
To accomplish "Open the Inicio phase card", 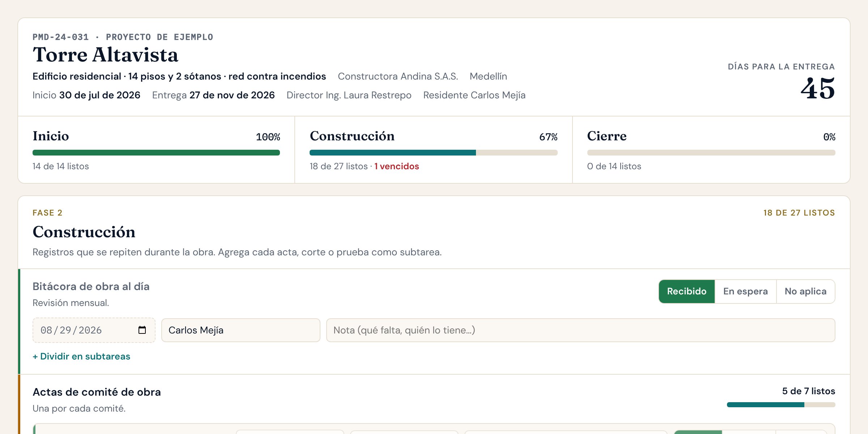I will [x=156, y=150].
